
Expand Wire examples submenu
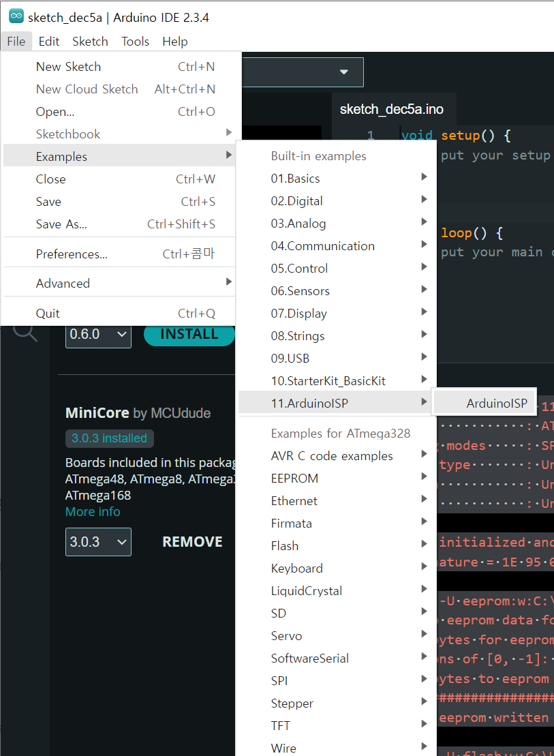coord(337,747)
